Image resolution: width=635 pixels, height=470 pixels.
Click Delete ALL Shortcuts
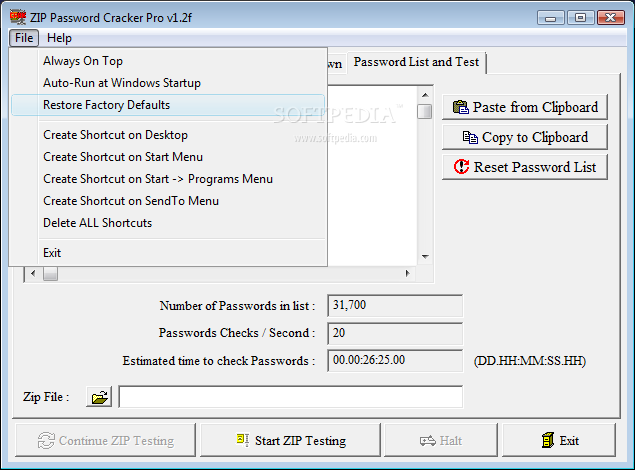tap(168, 223)
